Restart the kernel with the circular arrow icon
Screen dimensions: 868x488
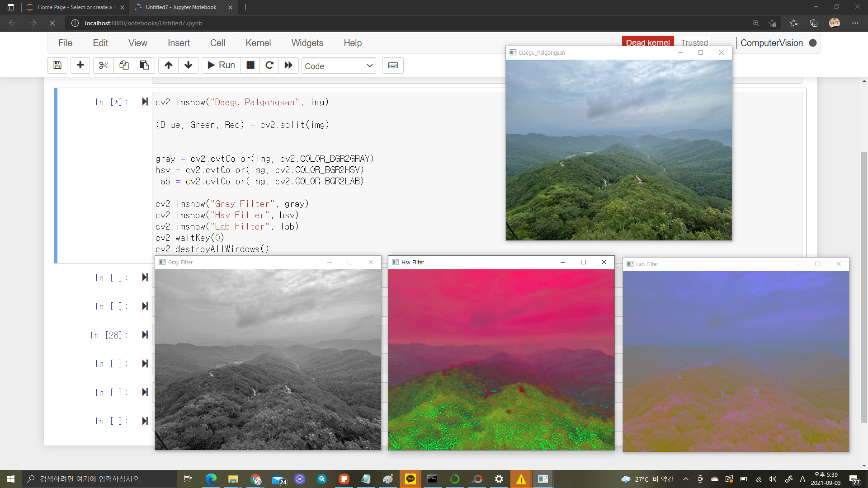pyautogui.click(x=269, y=66)
